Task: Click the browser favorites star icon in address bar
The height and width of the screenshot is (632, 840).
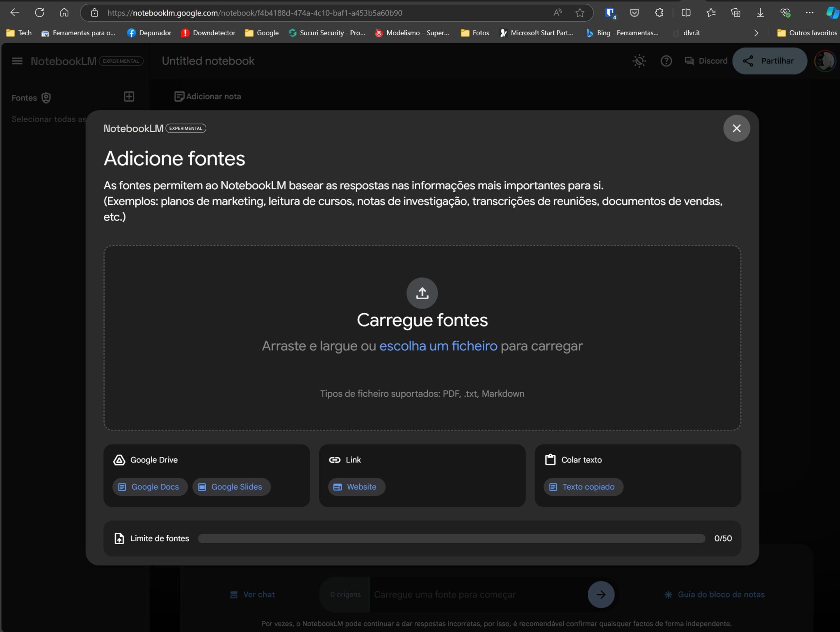Action: 580,13
